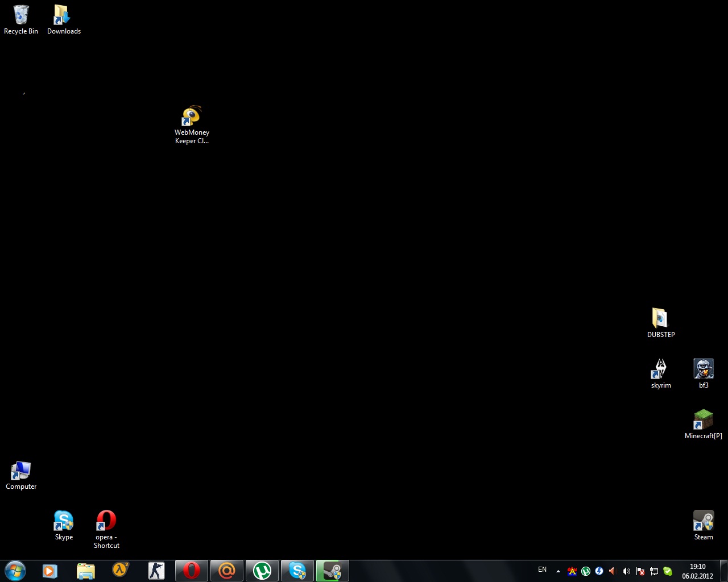
Task: Select the Downloads folder shortcut
Action: click(64, 20)
